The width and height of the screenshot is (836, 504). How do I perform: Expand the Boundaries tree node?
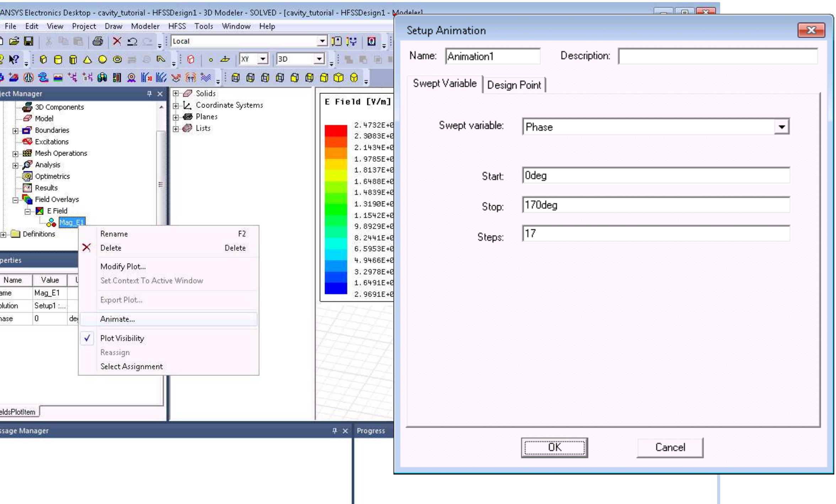[x=16, y=131]
